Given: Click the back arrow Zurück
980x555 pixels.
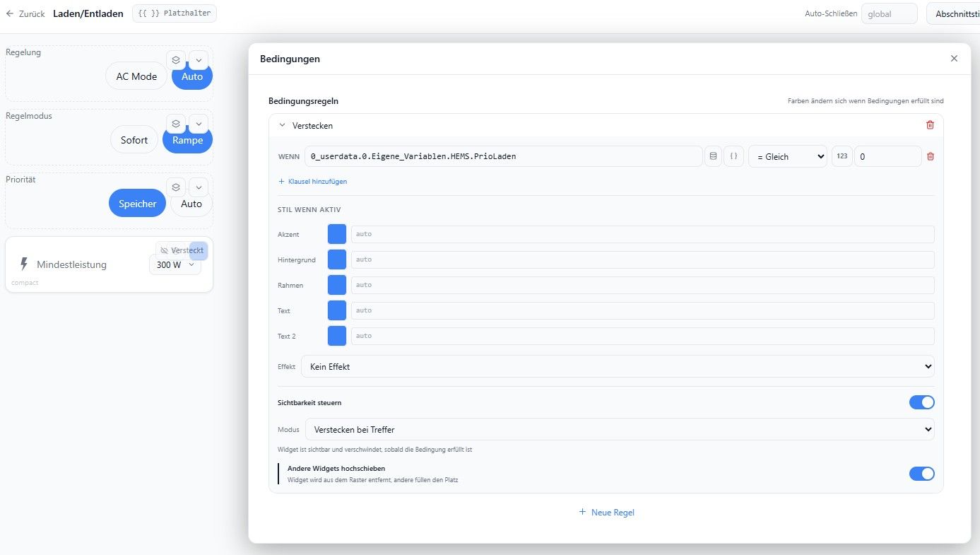Looking at the screenshot, I should point(25,13).
